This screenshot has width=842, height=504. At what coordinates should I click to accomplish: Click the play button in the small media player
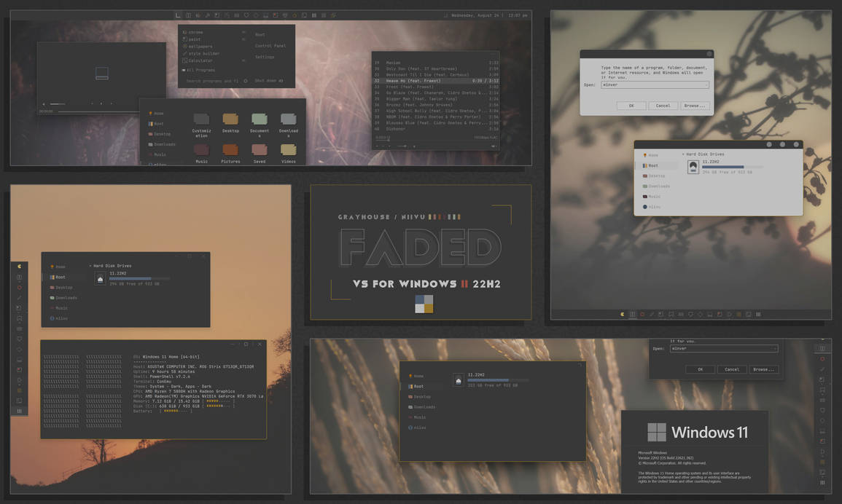(101, 103)
